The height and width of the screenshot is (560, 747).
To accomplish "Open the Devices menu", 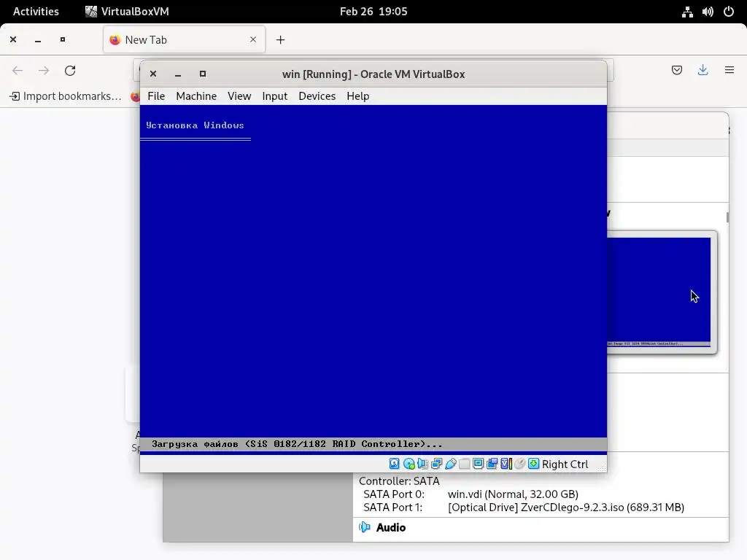I will click(317, 96).
